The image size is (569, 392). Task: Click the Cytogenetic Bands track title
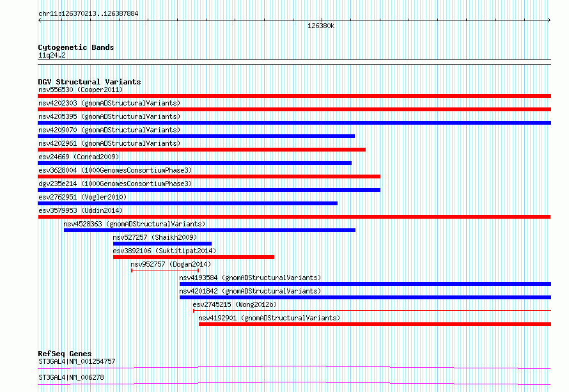coord(76,47)
